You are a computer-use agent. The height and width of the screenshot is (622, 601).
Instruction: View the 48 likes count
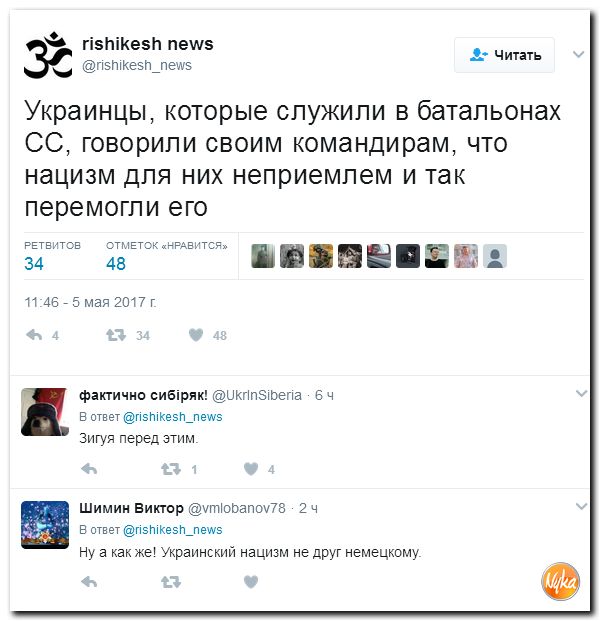tap(116, 264)
